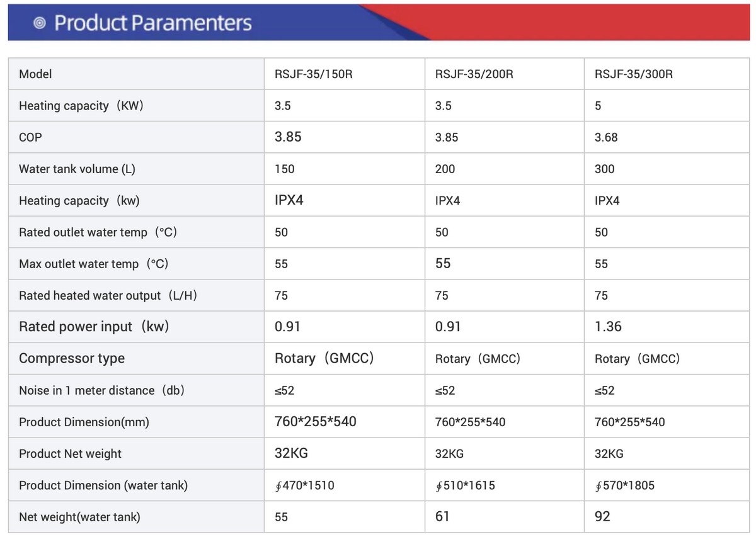Click the Max outlet water temp label
The height and width of the screenshot is (537, 756).
coord(94,264)
